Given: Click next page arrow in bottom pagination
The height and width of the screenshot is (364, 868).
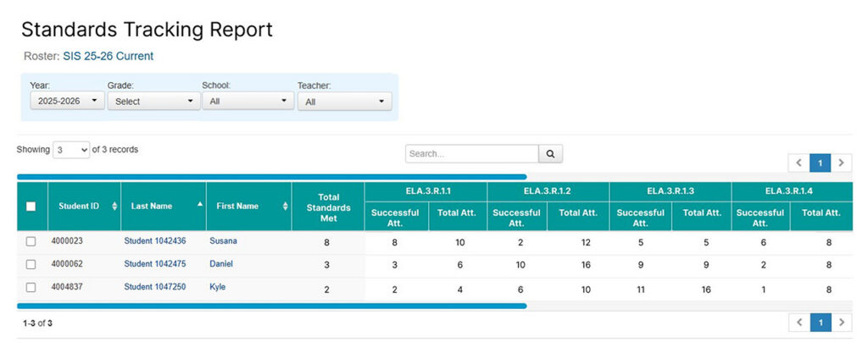Looking at the screenshot, I should click(x=841, y=323).
